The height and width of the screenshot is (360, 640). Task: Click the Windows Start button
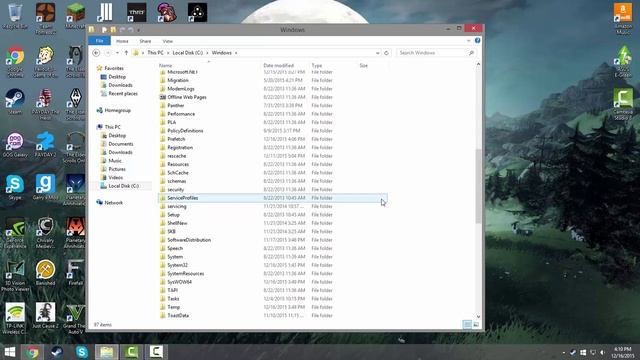tap(10, 352)
